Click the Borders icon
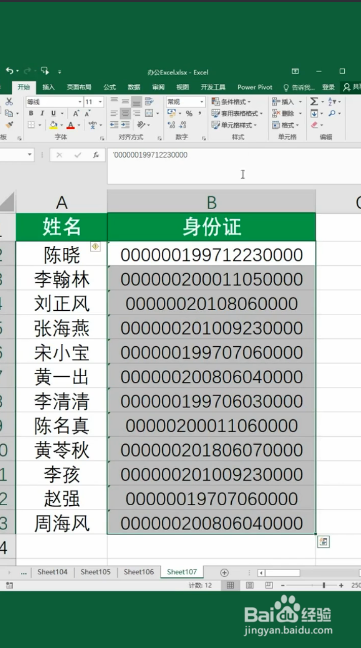The image size is (361, 648). [x=31, y=125]
